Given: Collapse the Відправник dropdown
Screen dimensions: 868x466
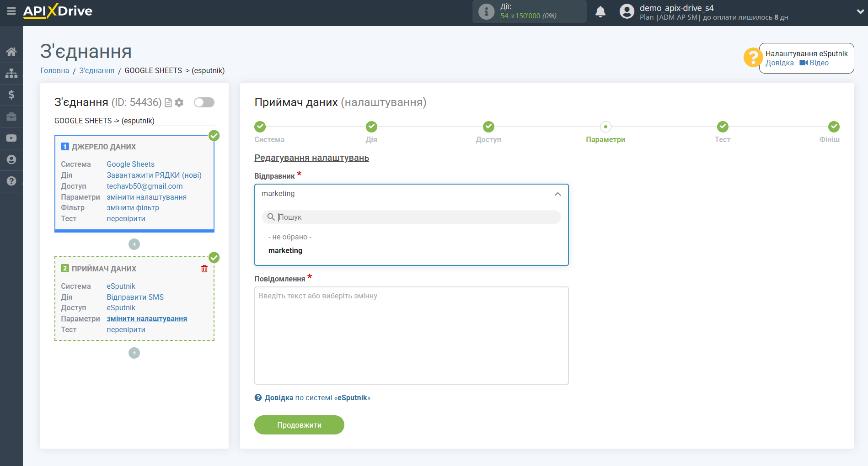Looking at the screenshot, I should [557, 194].
